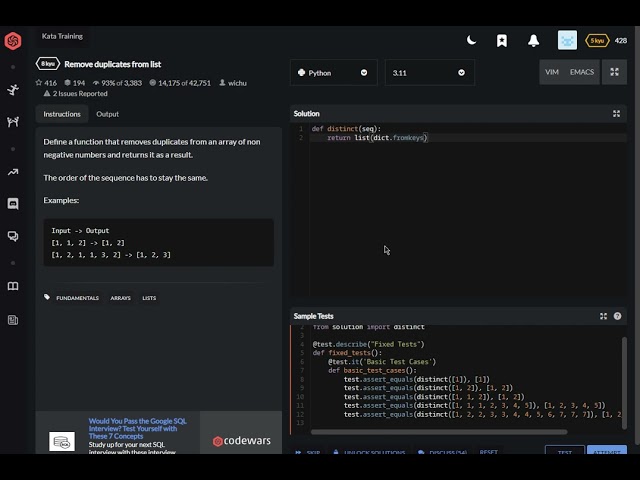Switch to the Instructions tab
Screen dimensions: 640x480
coord(62,114)
